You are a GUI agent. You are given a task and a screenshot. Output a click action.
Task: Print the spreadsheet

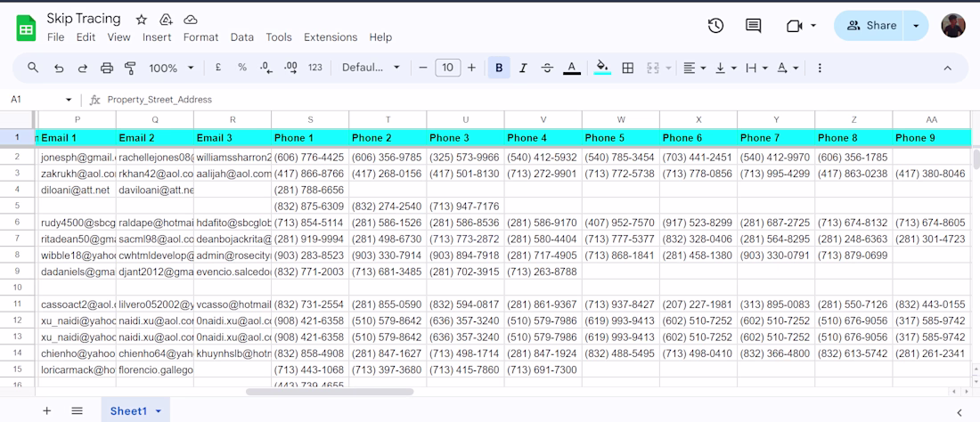107,68
